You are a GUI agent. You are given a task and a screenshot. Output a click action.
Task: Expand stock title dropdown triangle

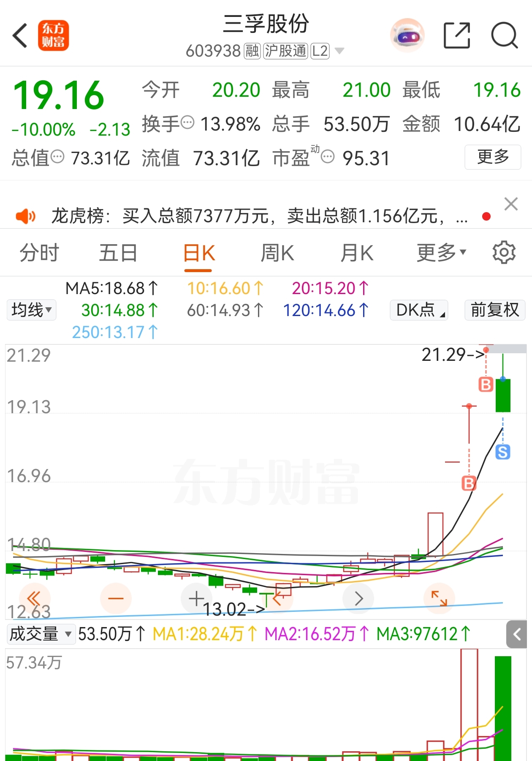339,51
